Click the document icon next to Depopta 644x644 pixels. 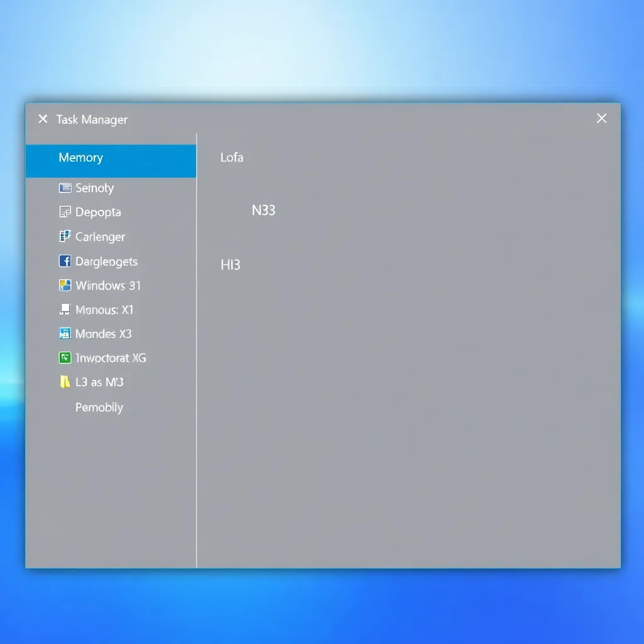pos(65,212)
